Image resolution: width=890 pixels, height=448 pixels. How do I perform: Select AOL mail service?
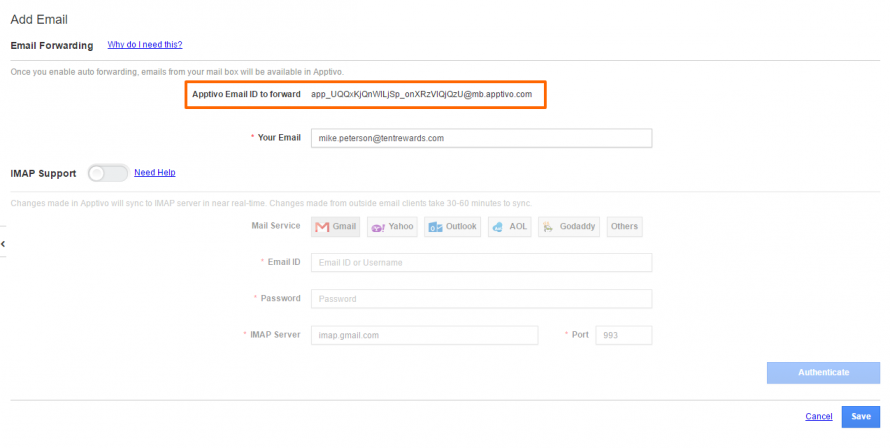(510, 227)
